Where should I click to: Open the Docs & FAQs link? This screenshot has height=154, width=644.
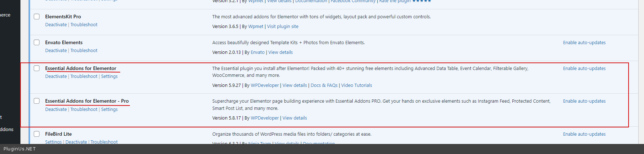324,85
